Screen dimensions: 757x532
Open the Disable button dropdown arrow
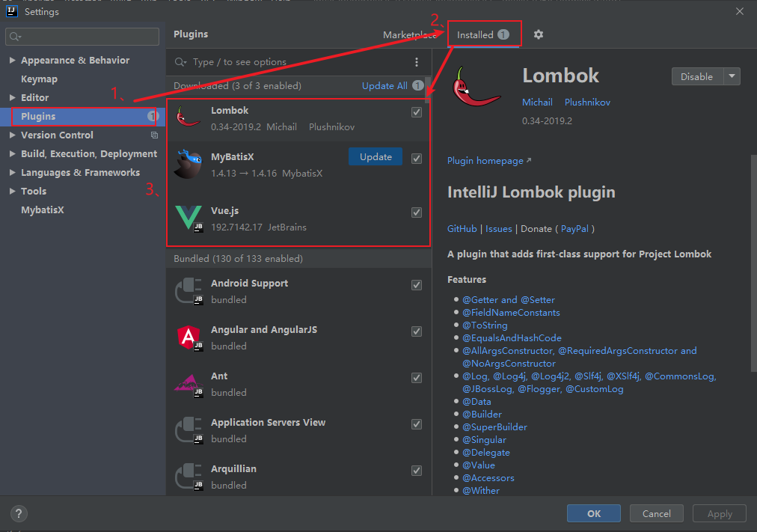(732, 76)
